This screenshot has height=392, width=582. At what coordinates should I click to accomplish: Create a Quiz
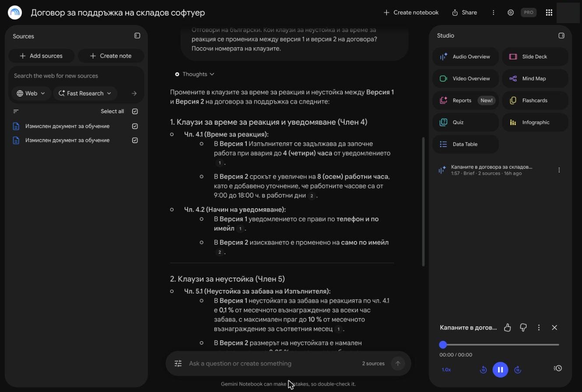466,122
